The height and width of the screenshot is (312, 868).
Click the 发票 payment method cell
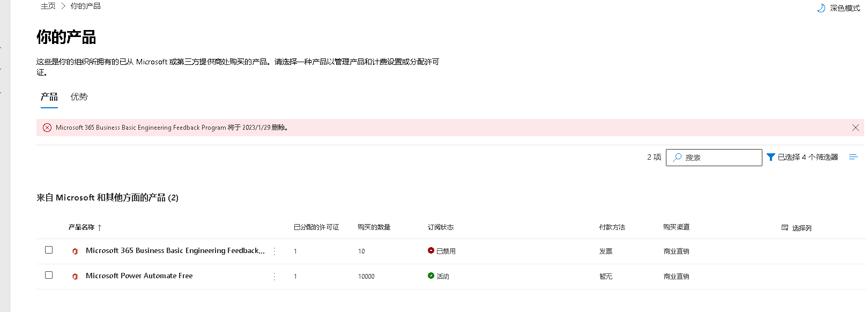[606, 251]
